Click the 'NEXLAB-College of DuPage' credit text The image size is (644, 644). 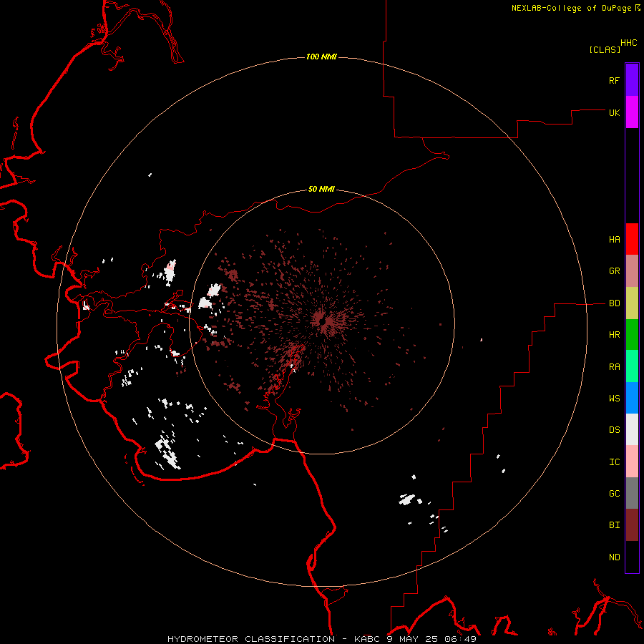tap(571, 8)
